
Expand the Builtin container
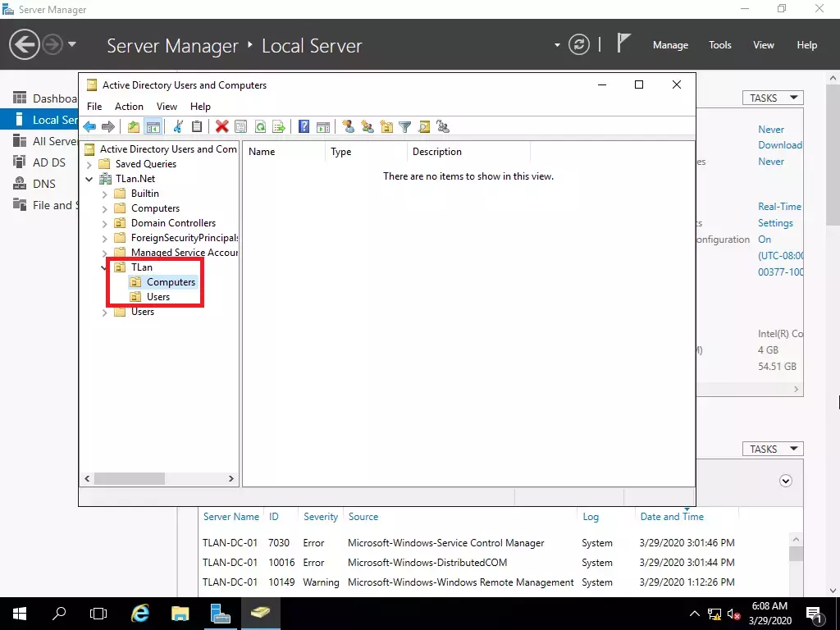104,194
